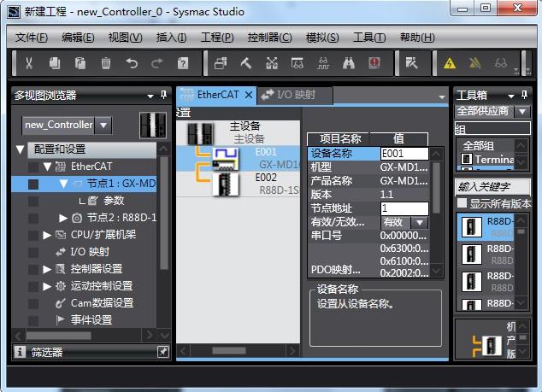Expand the 运动控制设置 tree node
Viewport: 542px width, 392px height.
pos(48,286)
